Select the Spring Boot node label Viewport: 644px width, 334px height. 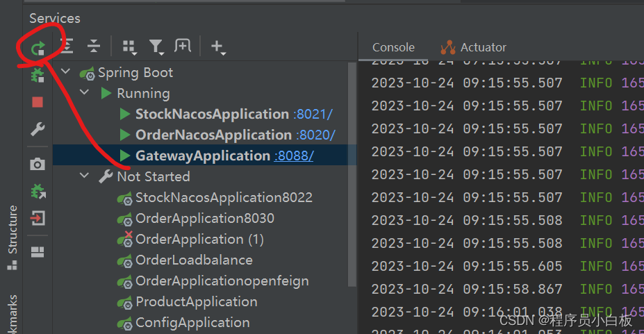135,73
